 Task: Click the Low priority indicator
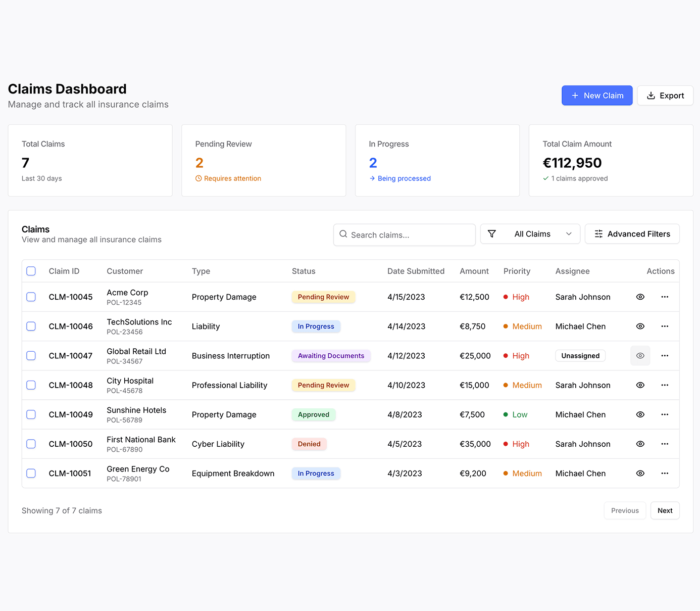(x=515, y=414)
